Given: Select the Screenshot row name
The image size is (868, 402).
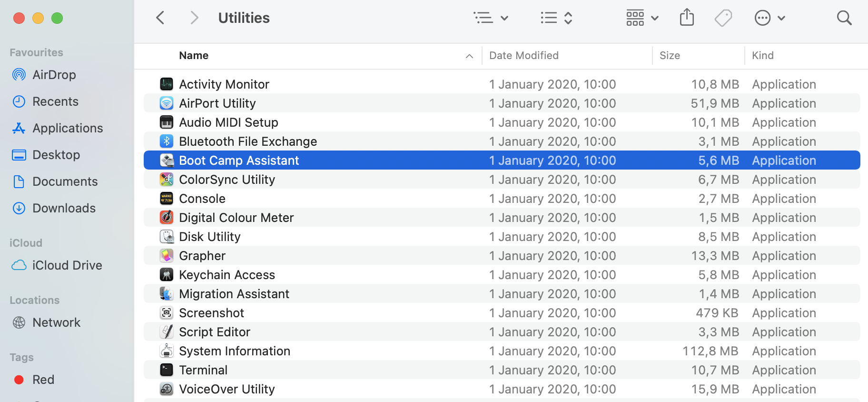Looking at the screenshot, I should pyautogui.click(x=212, y=313).
